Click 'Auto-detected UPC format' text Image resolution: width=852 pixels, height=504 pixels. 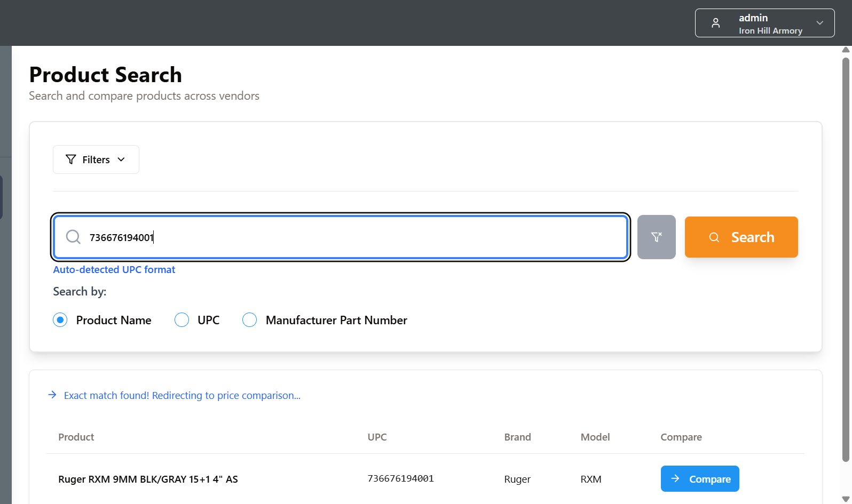click(x=114, y=269)
